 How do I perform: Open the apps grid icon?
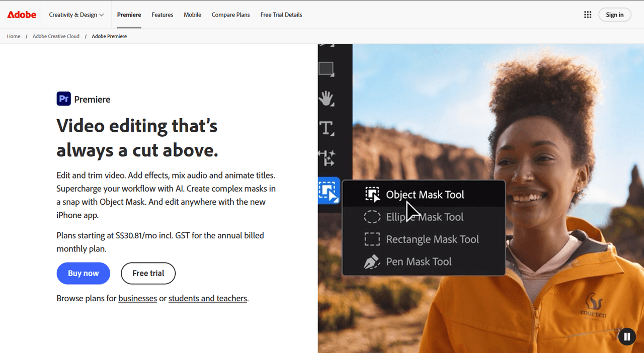(588, 15)
